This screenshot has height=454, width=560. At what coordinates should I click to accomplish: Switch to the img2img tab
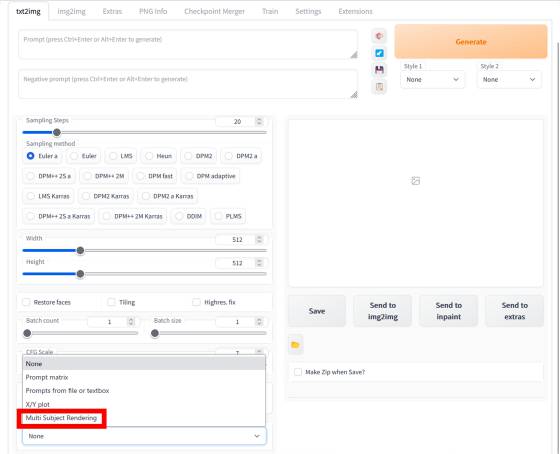(x=71, y=11)
